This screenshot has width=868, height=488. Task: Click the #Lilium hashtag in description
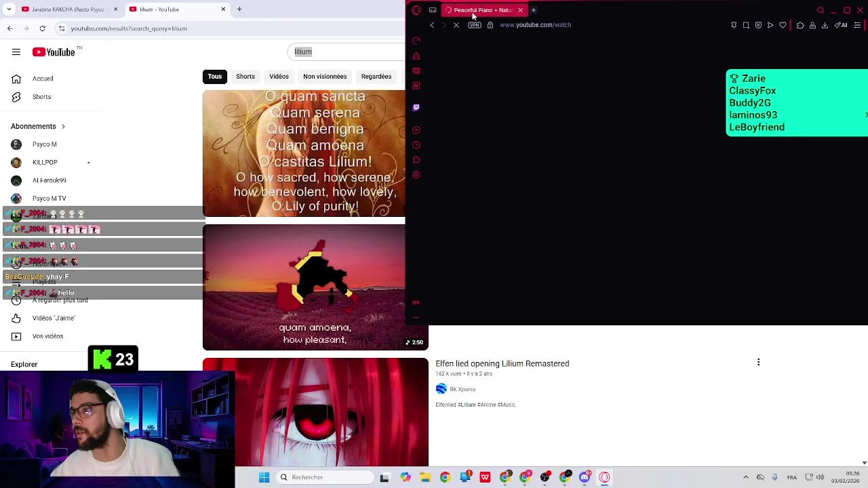467,405
